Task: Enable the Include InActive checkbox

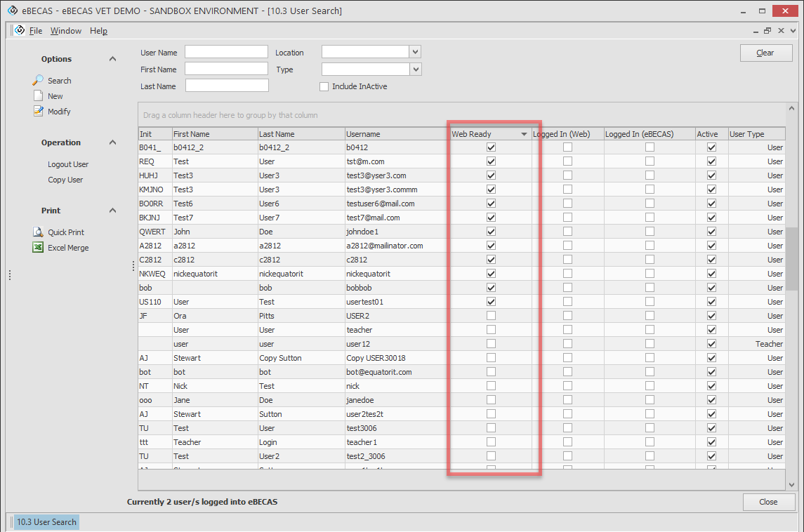Action: [x=324, y=87]
